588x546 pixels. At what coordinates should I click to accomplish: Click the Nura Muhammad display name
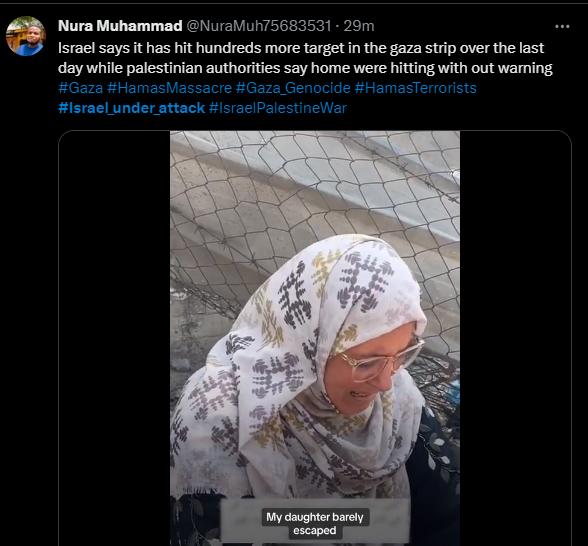[x=120, y=26]
